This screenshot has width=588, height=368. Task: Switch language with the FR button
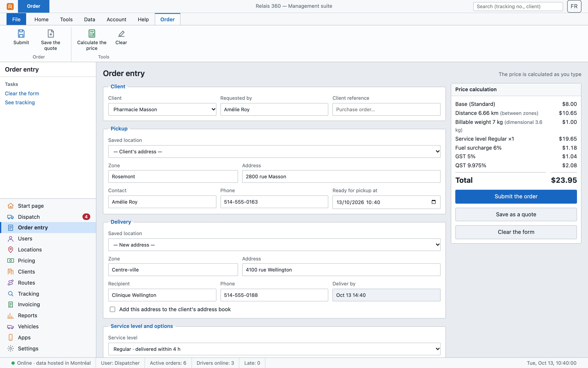pos(574,6)
